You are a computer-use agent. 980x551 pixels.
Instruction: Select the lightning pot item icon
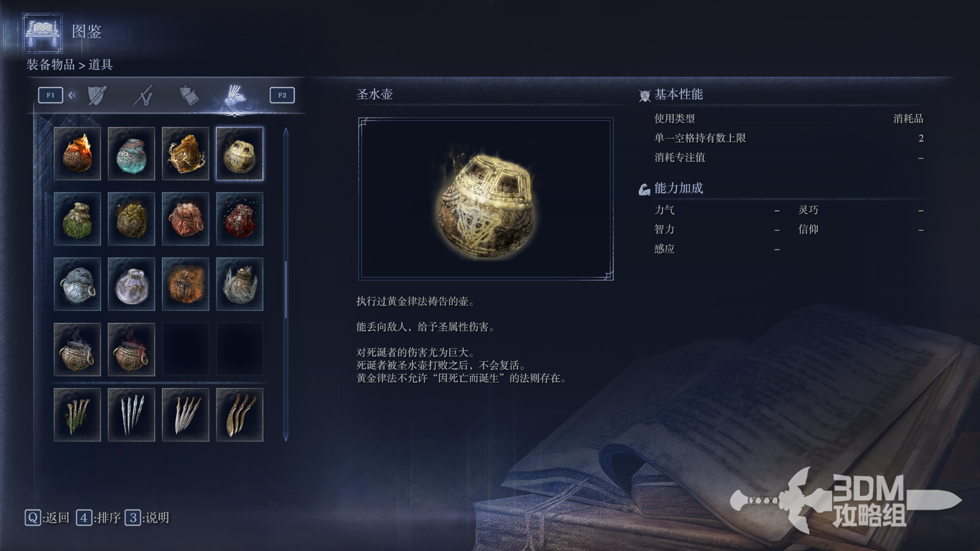pyautogui.click(x=185, y=154)
